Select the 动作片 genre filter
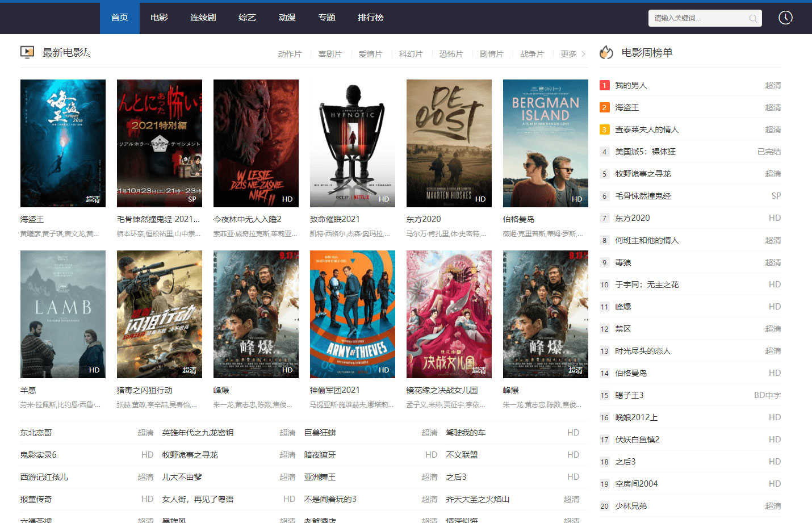 [x=290, y=54]
